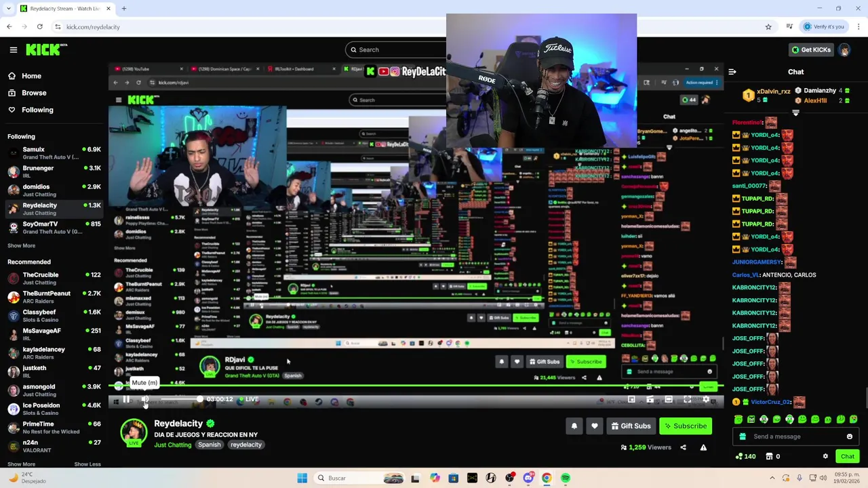This screenshot has width=868, height=488.
Task: Open Chrome from the taskbar
Action: coord(547,478)
